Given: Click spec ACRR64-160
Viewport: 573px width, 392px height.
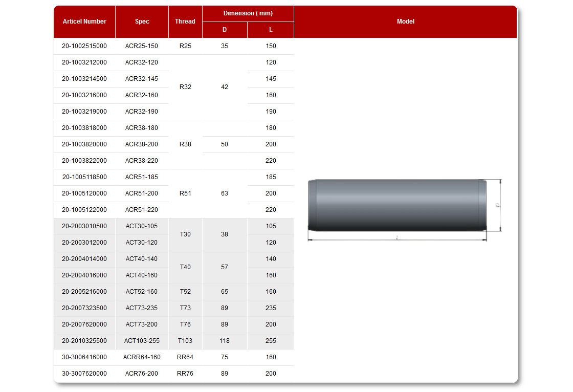Looking at the screenshot, I should [142, 357].
